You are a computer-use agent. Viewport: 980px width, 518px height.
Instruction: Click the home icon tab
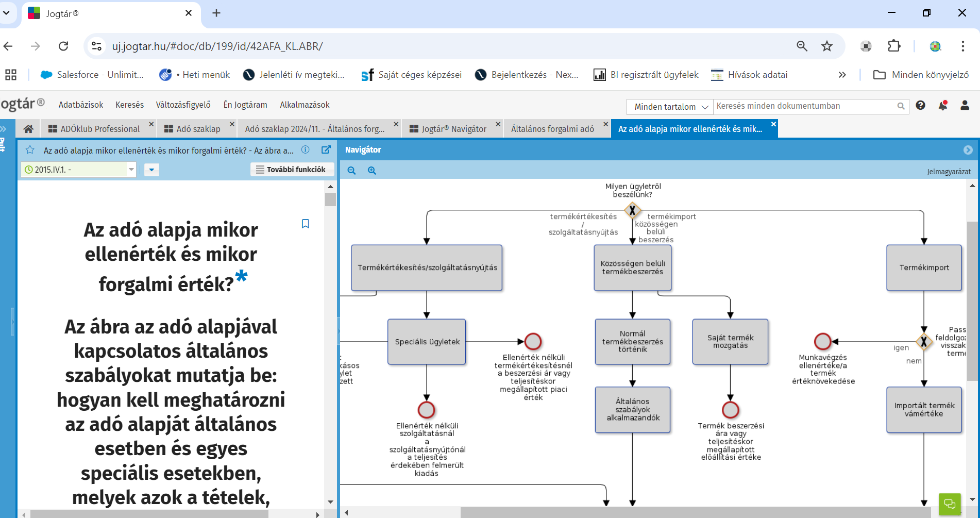pos(28,129)
